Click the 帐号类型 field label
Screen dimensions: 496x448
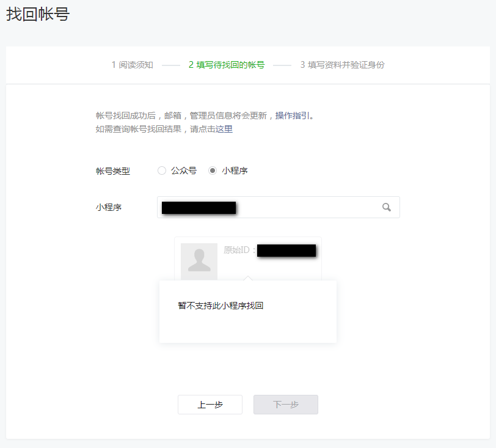113,171
